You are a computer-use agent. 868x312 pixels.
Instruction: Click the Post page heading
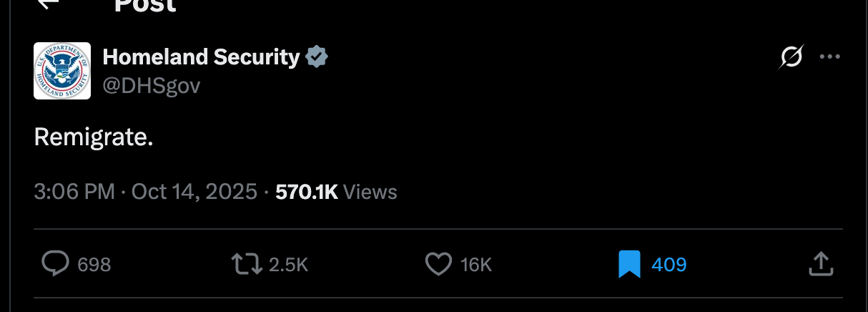pos(145,6)
